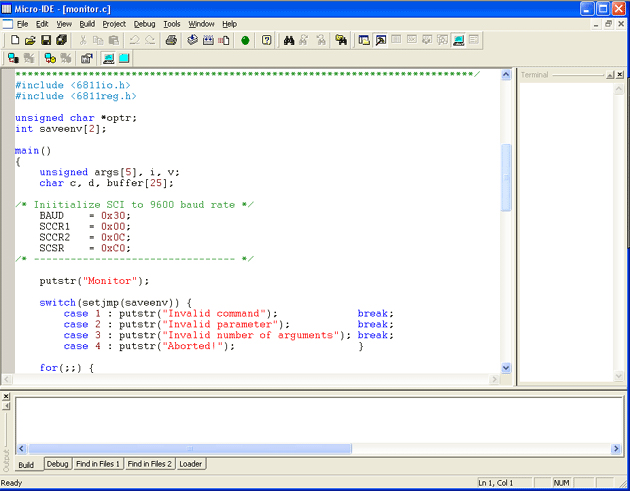630x491 pixels.
Task: Click the Find in Files icon
Action: coord(341,40)
